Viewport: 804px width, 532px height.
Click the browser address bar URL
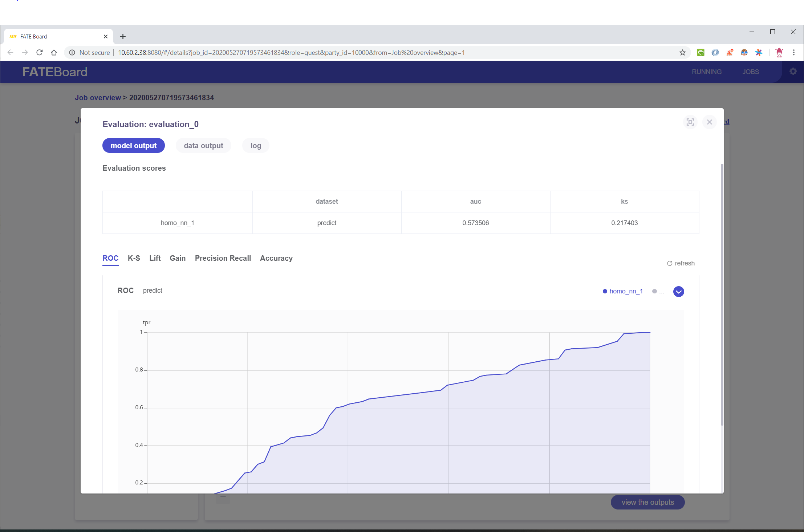point(291,53)
